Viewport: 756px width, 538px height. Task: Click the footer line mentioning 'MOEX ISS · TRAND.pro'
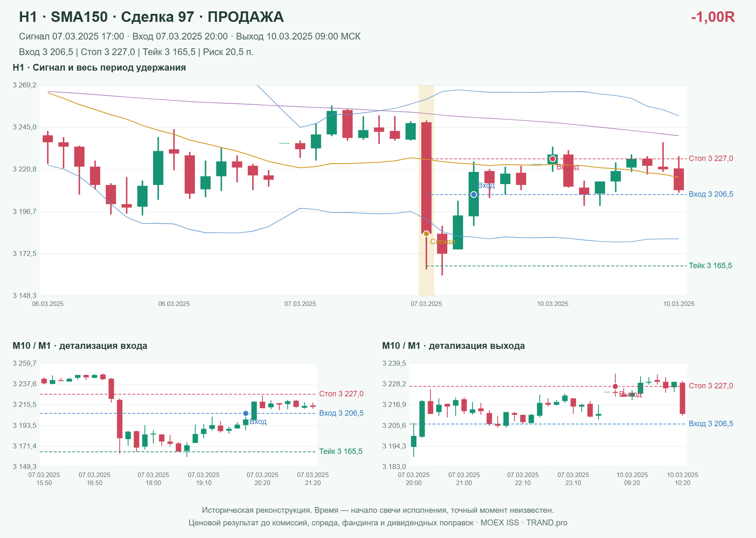[378, 523]
